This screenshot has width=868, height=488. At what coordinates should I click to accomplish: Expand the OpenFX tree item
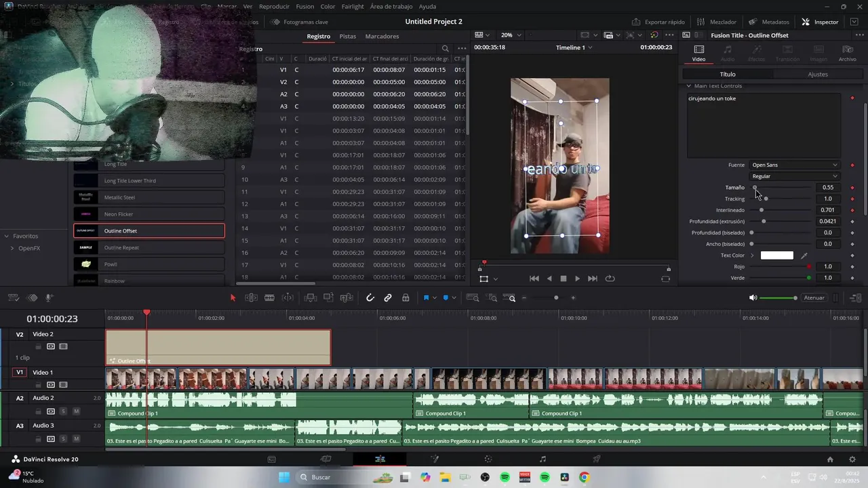pos(12,248)
